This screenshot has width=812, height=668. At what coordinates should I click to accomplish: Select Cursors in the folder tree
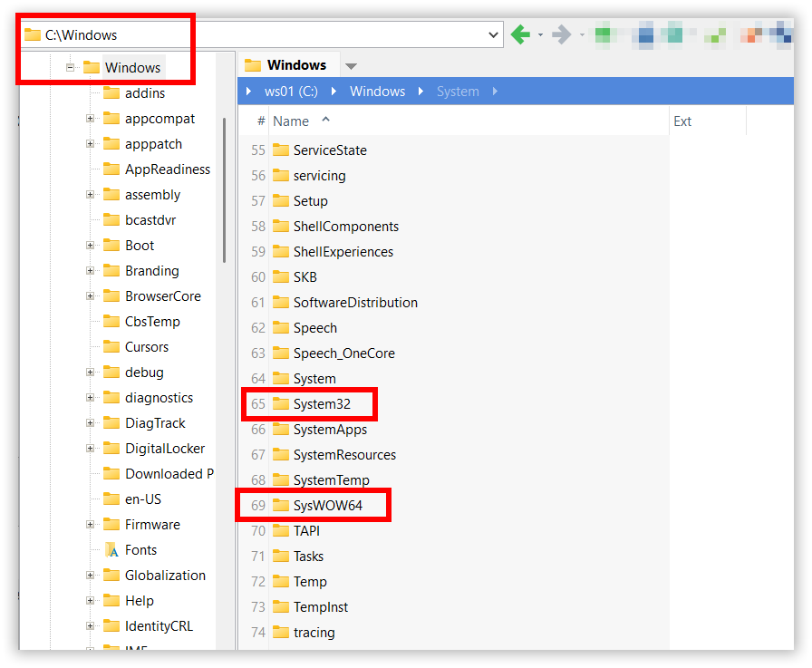(147, 347)
